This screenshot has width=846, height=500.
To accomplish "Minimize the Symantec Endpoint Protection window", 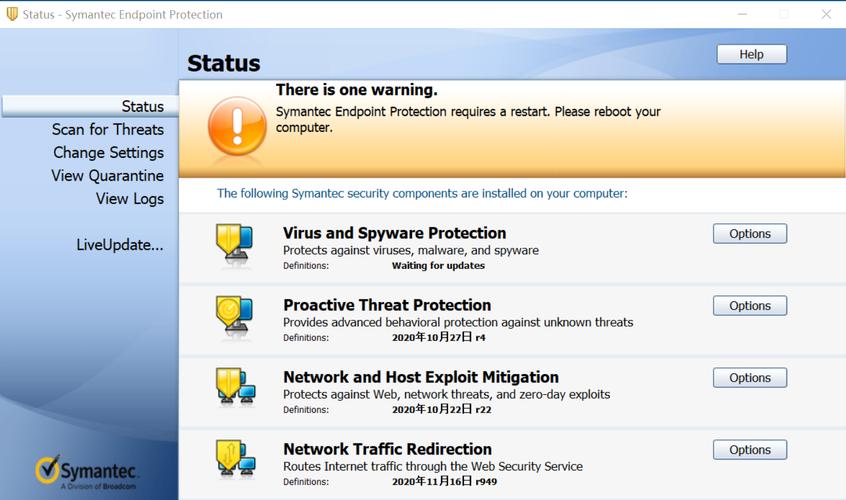I will pyautogui.click(x=742, y=14).
